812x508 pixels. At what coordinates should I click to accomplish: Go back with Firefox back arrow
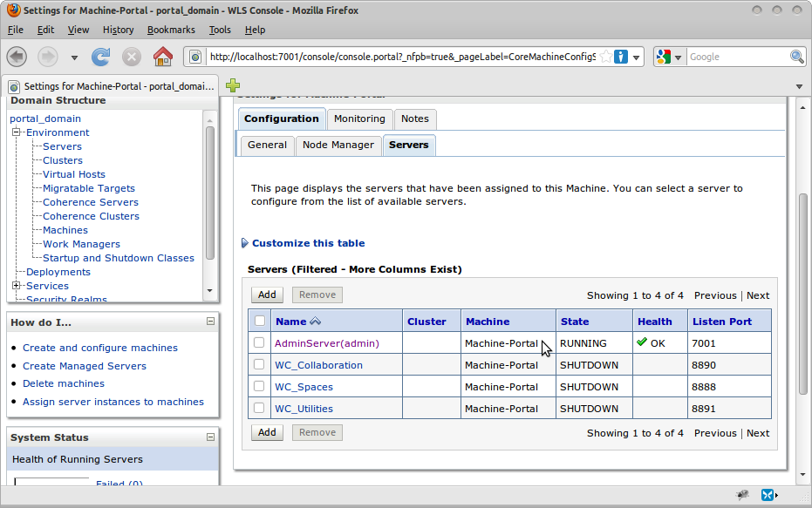pos(17,57)
